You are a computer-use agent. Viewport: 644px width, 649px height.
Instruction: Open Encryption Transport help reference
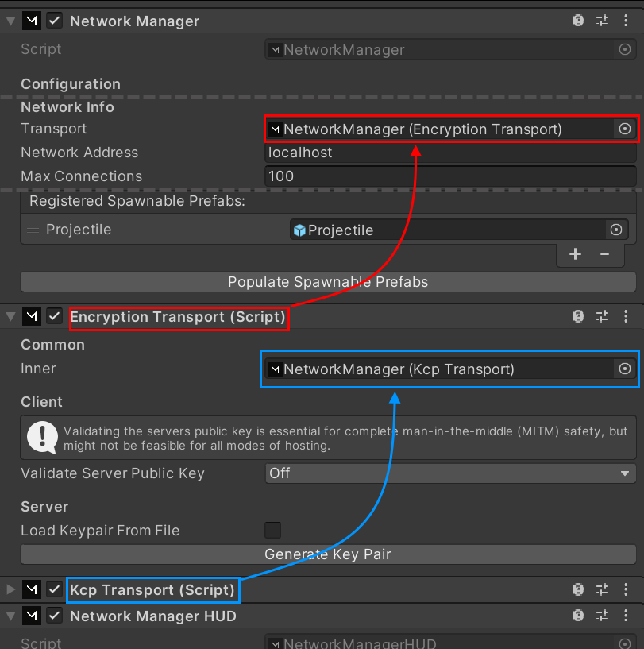[x=579, y=317]
